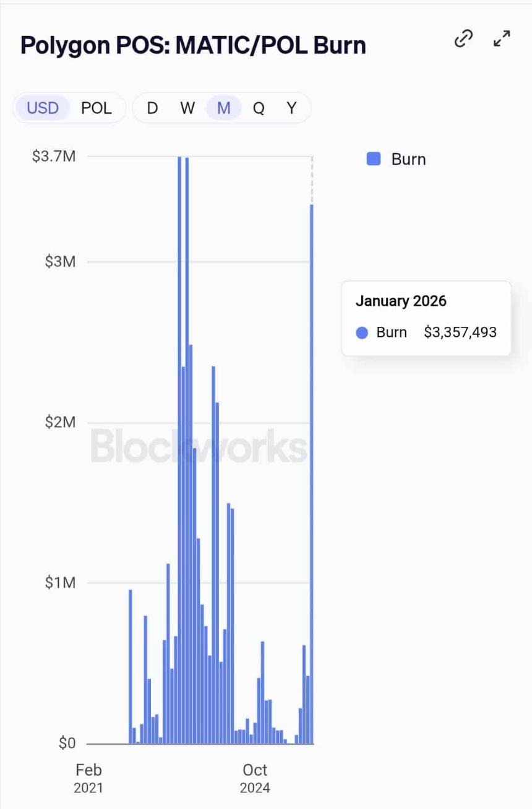Click the January 2026 tooltip heading
This screenshot has width=532, height=809.
coord(401,301)
